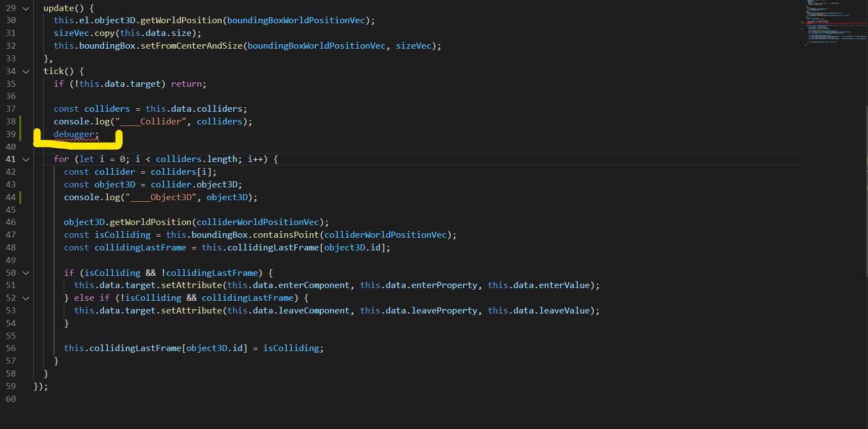The image size is (868, 429).
Task: Click the tick() method name
Action: click(x=54, y=71)
